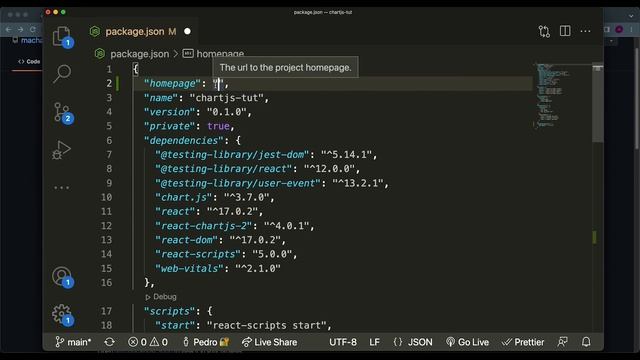Image resolution: width=640 pixels, height=360 pixels.
Task: Open the Accounts icon in activity bar
Action: click(x=62, y=277)
